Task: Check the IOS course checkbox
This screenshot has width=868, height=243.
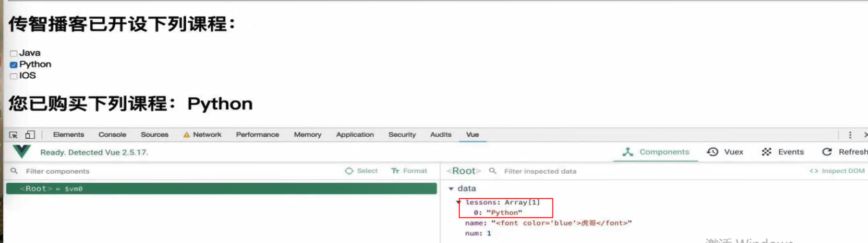Action: click(x=13, y=76)
